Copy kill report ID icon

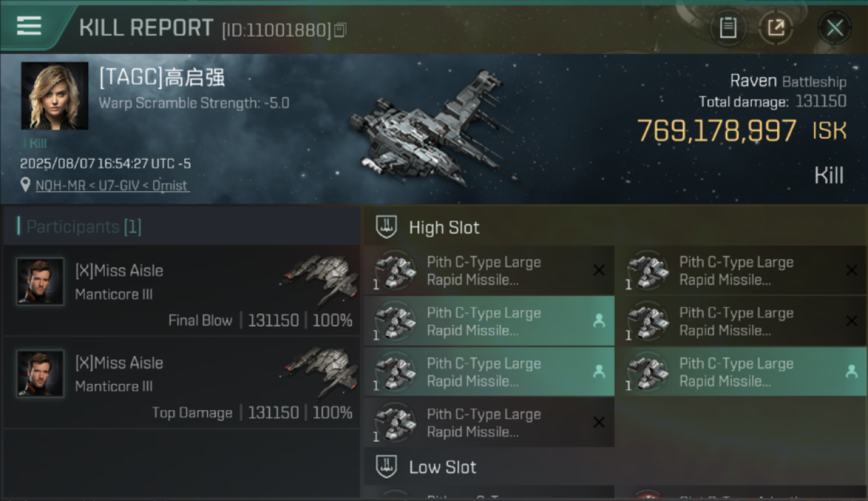click(341, 30)
